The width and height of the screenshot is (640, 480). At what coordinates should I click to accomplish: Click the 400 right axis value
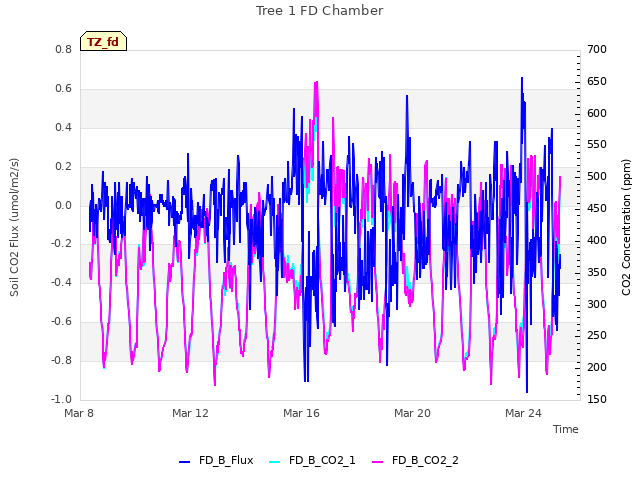point(597,240)
